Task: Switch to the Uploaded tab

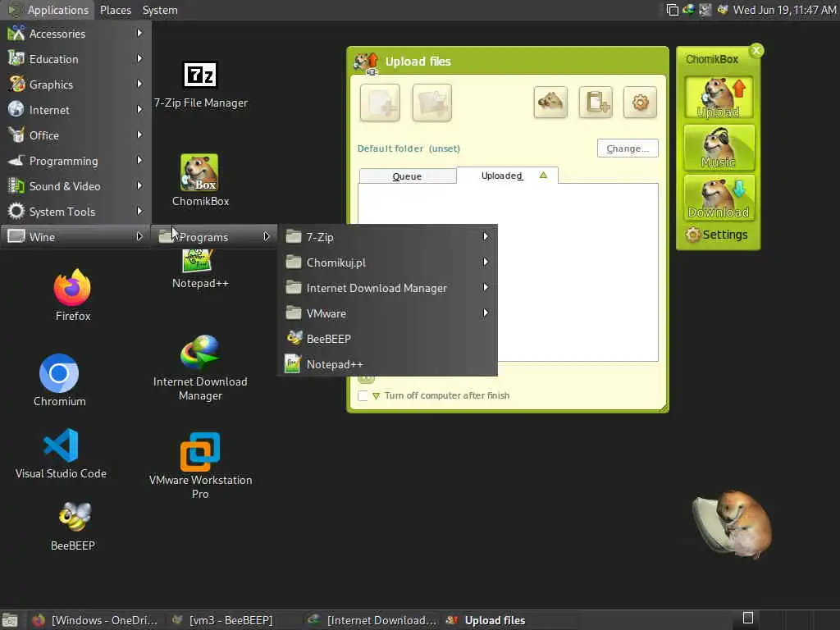Action: [507, 176]
